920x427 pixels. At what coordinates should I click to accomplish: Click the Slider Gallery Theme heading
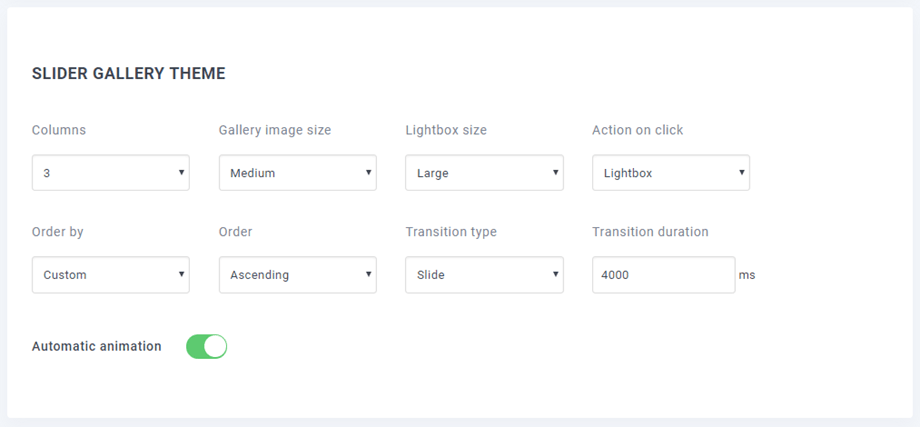click(128, 73)
